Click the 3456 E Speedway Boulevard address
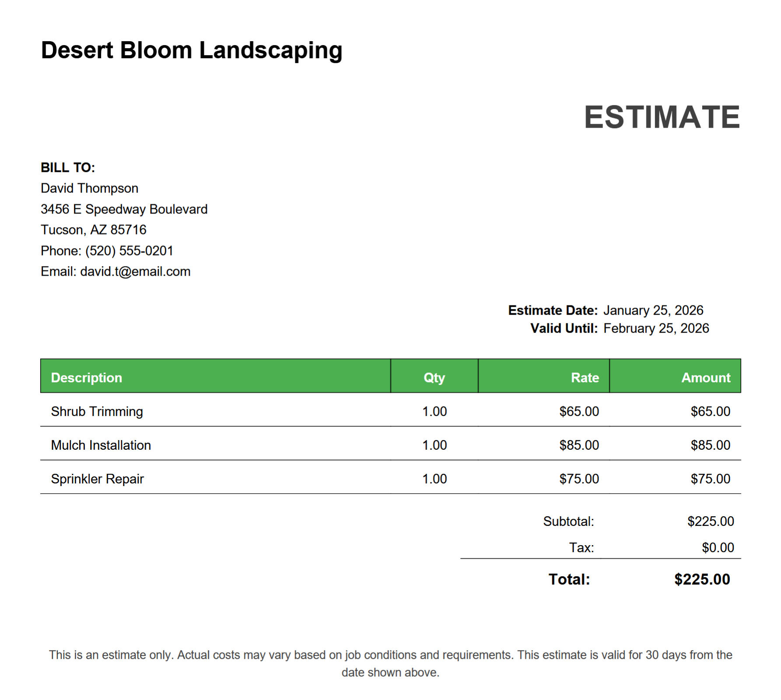 coord(124,209)
